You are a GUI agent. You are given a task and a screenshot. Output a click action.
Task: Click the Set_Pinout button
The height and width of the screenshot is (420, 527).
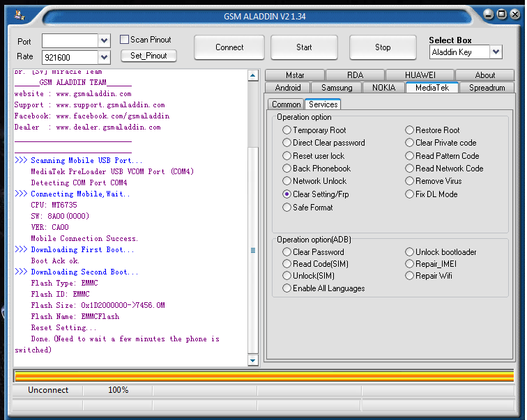point(148,56)
